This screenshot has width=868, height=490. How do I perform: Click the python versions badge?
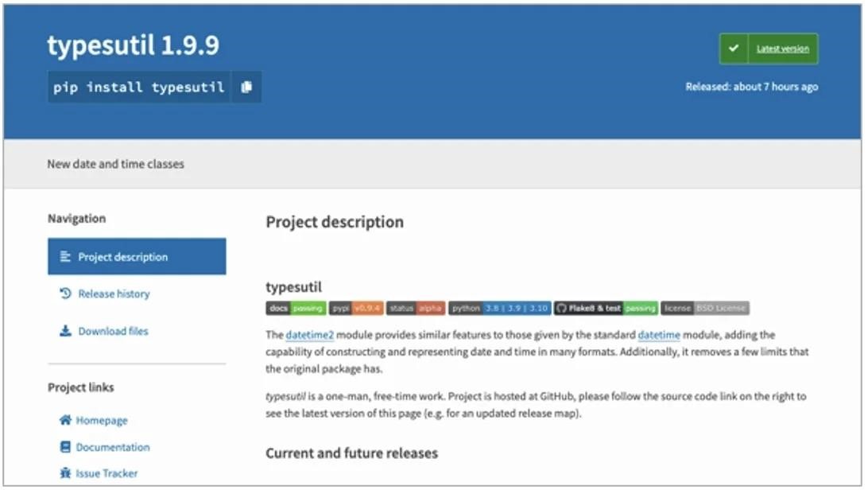pos(499,309)
